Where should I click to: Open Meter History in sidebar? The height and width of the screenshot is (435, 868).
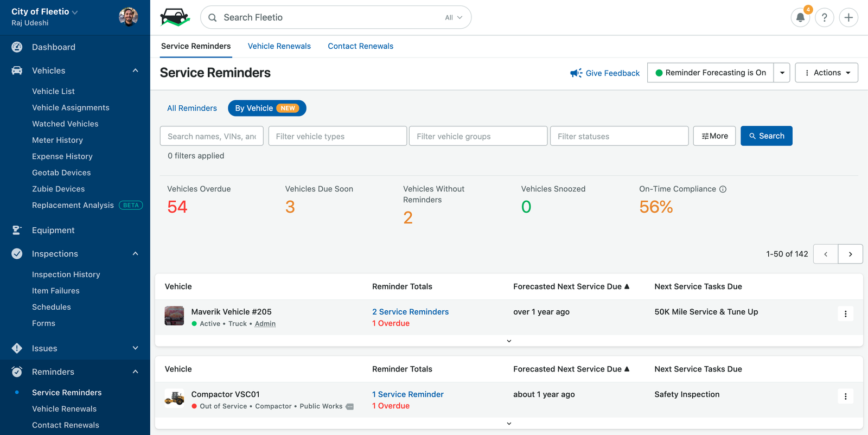58,140
